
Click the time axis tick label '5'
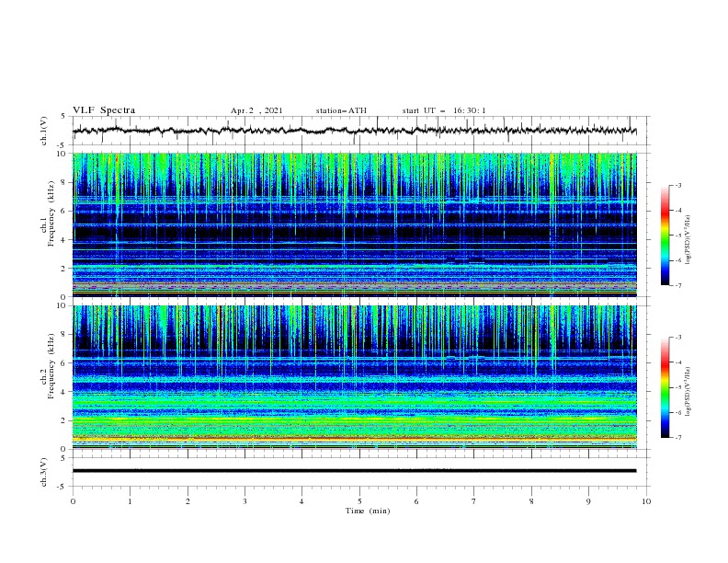tap(359, 501)
